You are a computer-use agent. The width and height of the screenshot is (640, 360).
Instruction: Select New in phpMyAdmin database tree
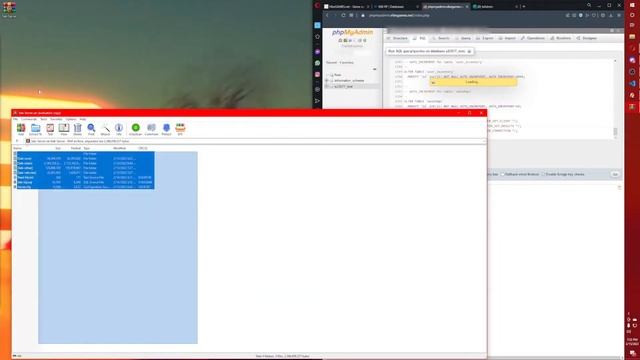point(337,75)
